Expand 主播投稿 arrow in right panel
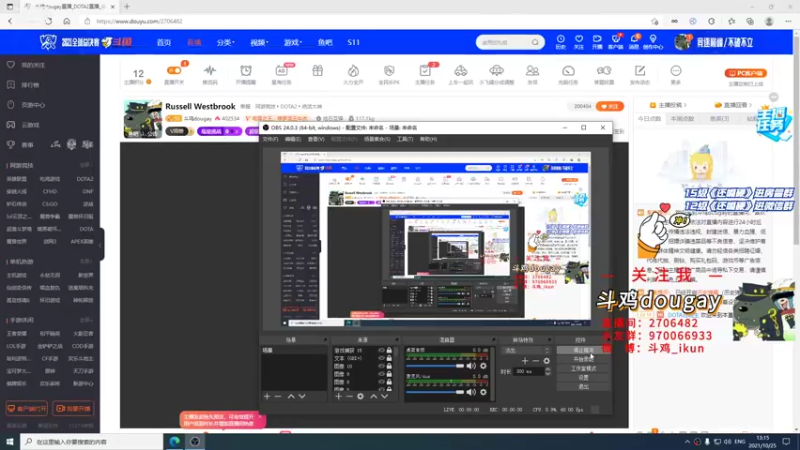 pos(685,105)
